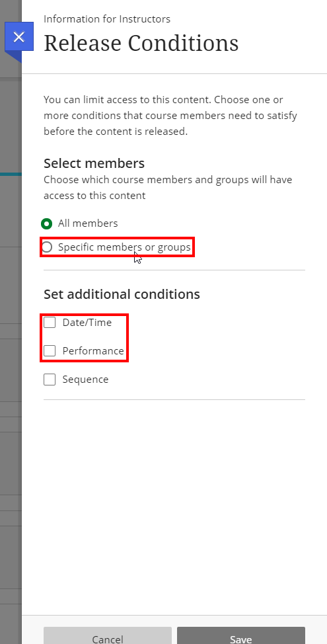Click the course members and groups helper text
The width and height of the screenshot is (327, 644).
pos(168,188)
